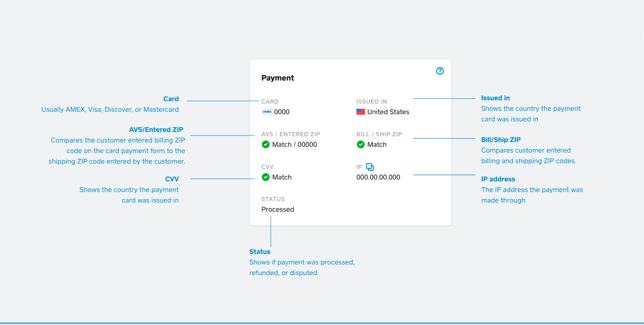Viewport: 644px width, 325px height.
Task: Click the AMEX card brand icon
Action: click(267, 112)
